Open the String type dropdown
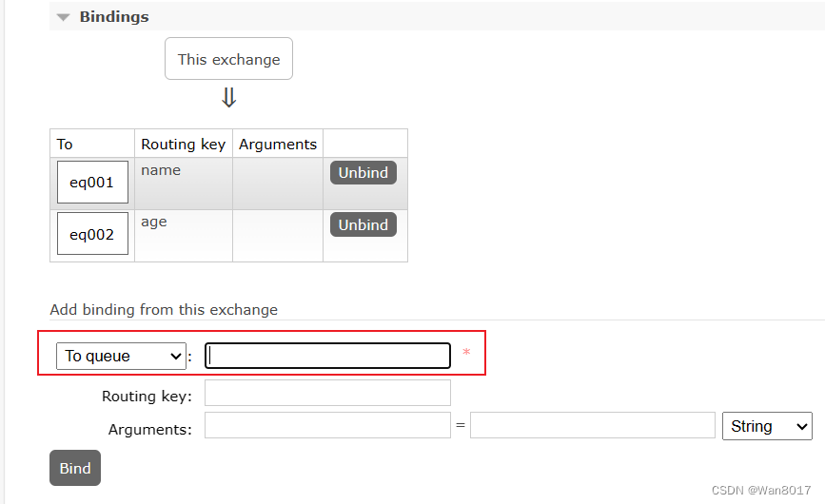825x504 pixels. [x=767, y=426]
